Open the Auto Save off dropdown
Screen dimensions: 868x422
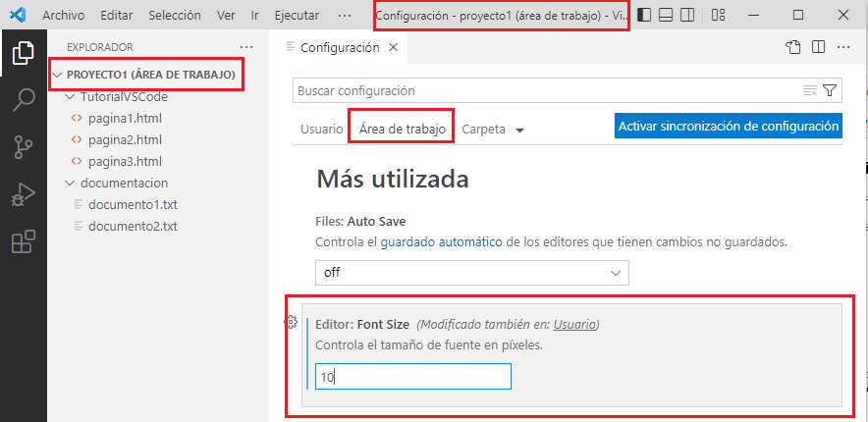(471, 273)
